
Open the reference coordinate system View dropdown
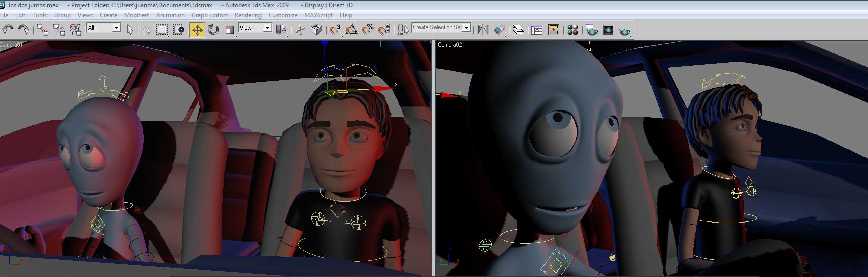tap(255, 28)
